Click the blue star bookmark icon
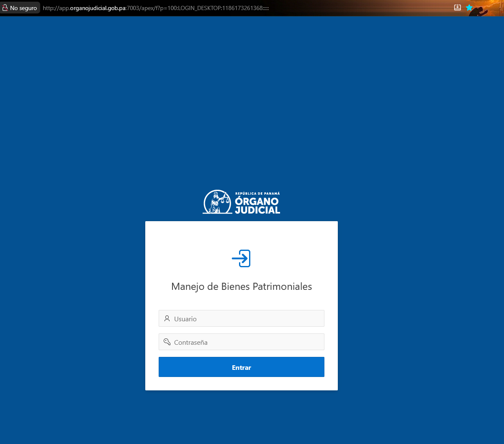504x444 pixels. click(469, 8)
